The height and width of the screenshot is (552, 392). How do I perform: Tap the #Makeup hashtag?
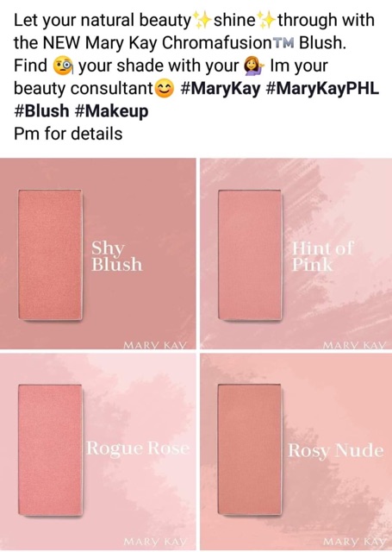coord(111,112)
